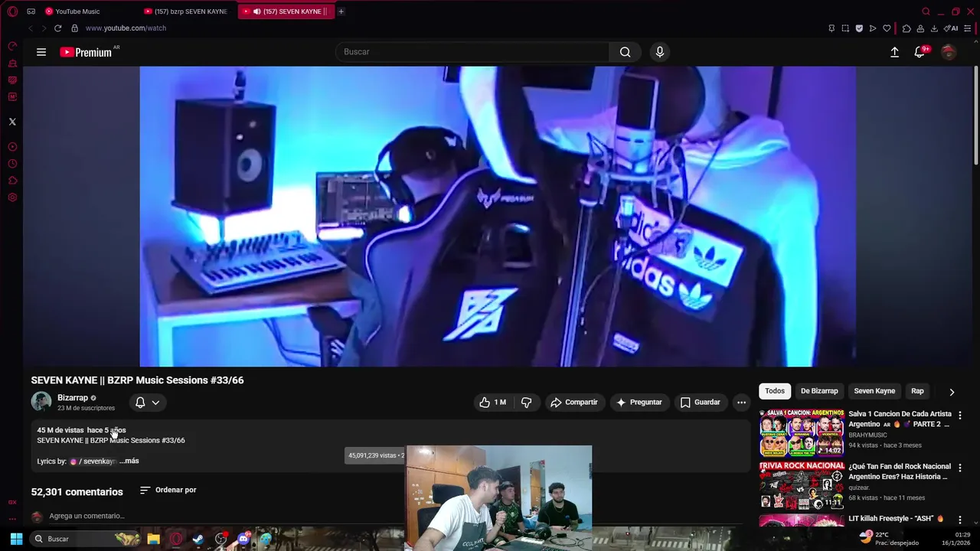Reload the page in Opera GX
Viewport: 980px width, 551px height.
(57, 28)
